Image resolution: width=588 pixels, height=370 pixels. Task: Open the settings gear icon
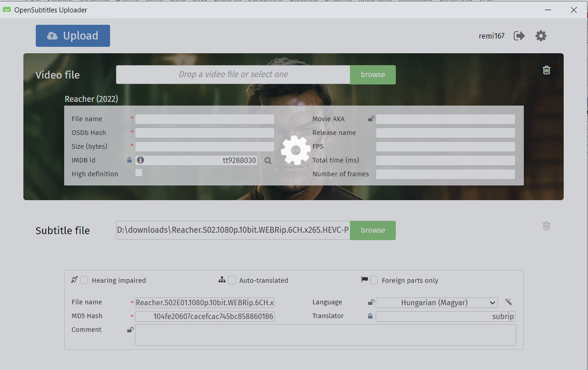pos(541,36)
